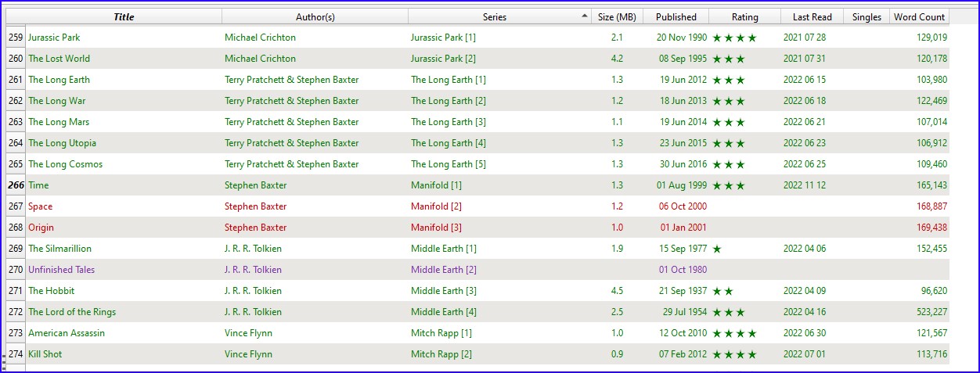Click the four-star rating on the Jurassic Park row
The width and height of the screenshot is (980, 373).
[x=734, y=38]
